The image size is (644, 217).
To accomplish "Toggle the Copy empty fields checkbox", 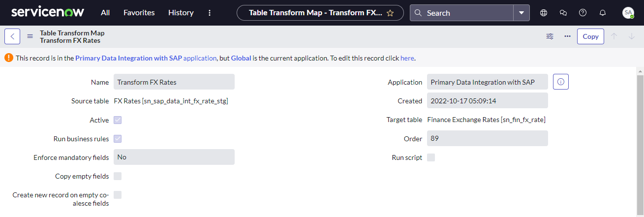I will coord(118,176).
